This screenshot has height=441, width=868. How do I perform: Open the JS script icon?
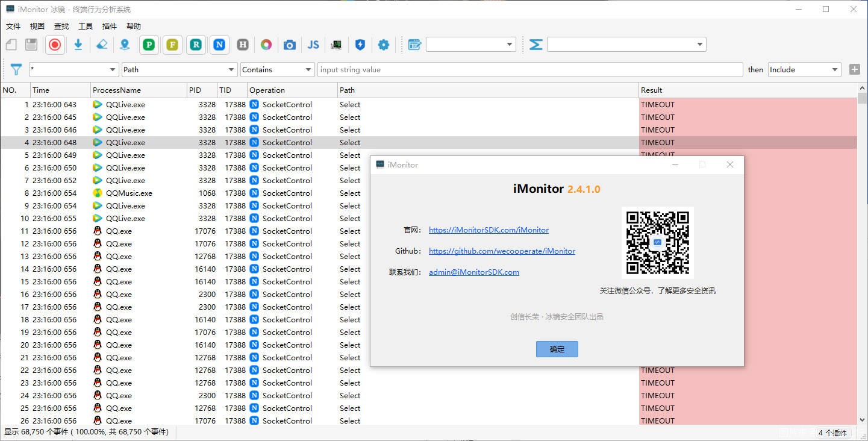[313, 45]
